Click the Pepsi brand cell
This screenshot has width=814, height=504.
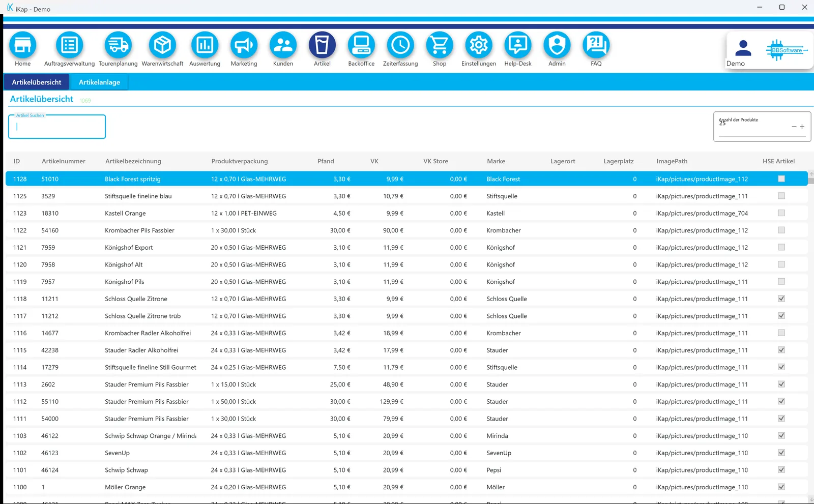(x=493, y=470)
